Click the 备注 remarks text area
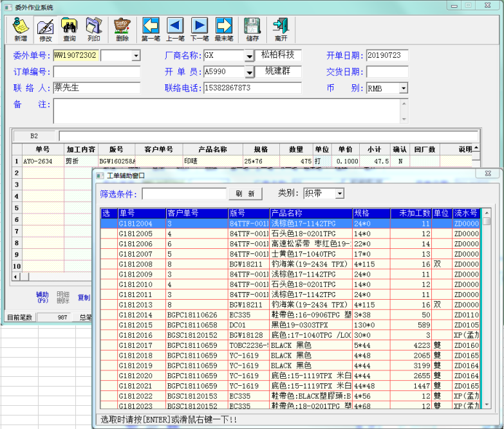 click(227, 111)
